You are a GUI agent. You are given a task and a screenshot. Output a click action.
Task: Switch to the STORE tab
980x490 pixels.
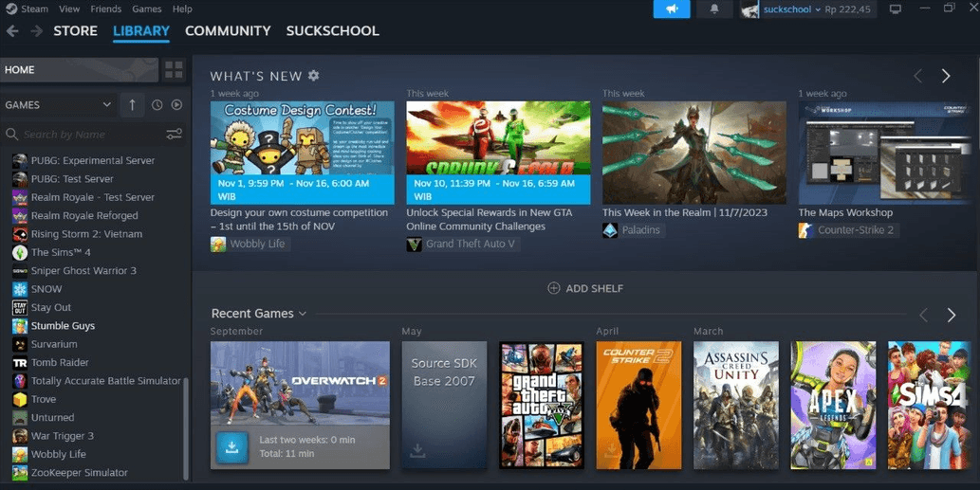click(x=76, y=30)
